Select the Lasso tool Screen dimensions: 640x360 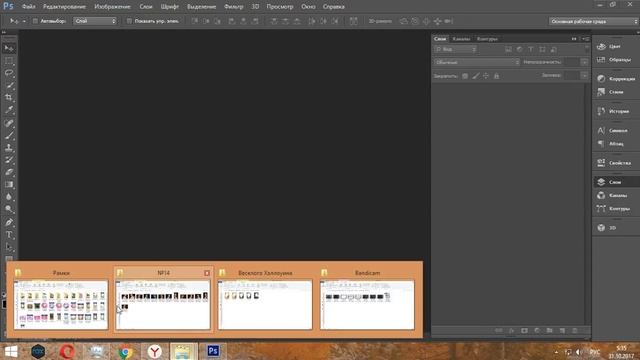9,73
